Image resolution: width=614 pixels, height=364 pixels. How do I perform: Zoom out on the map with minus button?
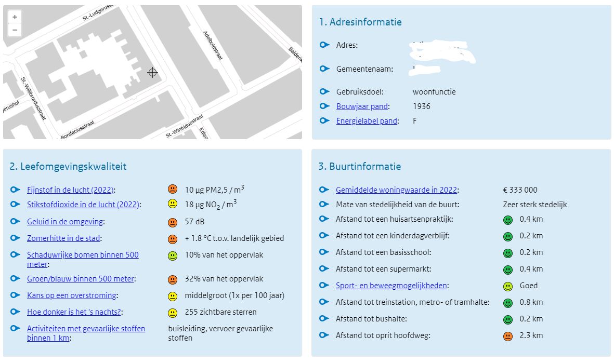(x=15, y=30)
